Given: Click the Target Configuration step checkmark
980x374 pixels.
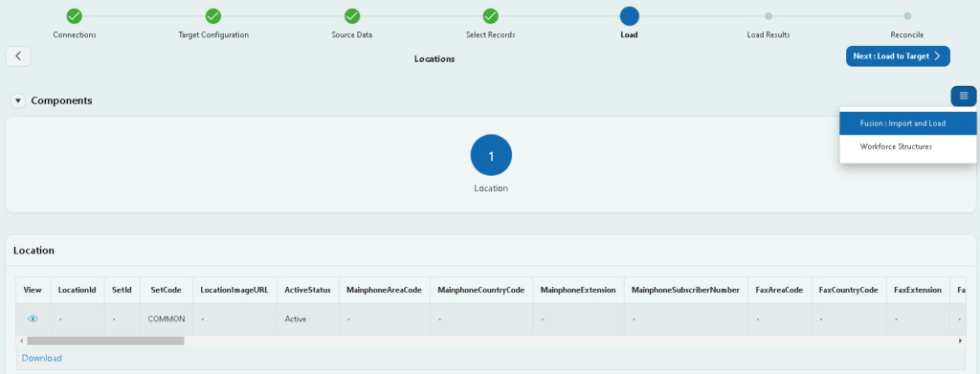Looking at the screenshot, I should click(x=213, y=16).
